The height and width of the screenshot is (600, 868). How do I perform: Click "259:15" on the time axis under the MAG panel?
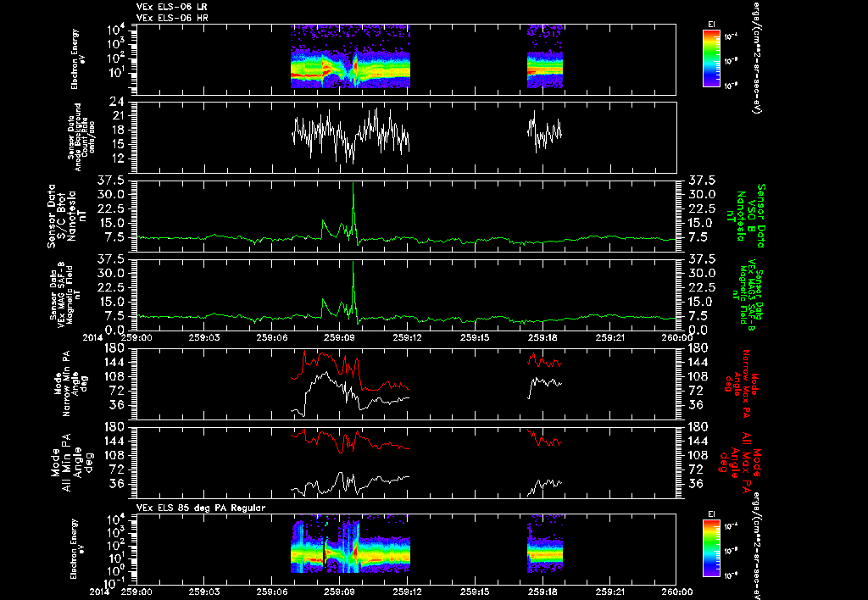(475, 337)
